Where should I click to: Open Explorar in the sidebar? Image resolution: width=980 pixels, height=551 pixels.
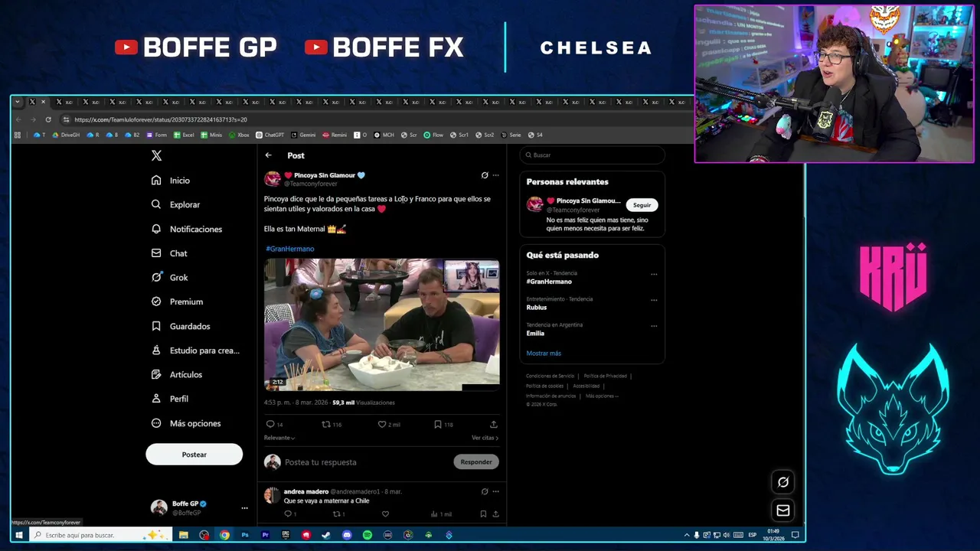click(175, 204)
